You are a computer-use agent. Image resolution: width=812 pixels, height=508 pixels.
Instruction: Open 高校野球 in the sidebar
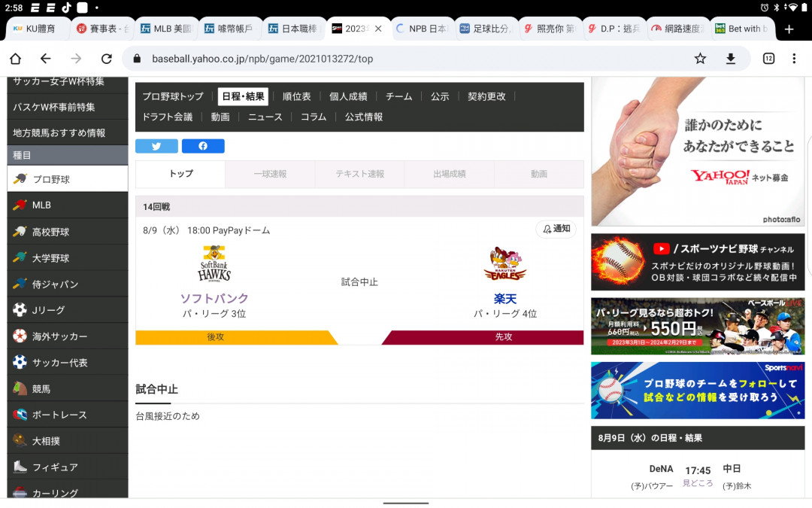tap(68, 232)
